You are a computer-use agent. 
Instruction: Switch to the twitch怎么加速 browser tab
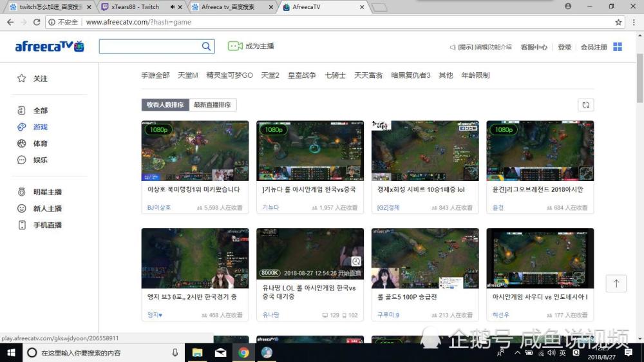coord(51,7)
